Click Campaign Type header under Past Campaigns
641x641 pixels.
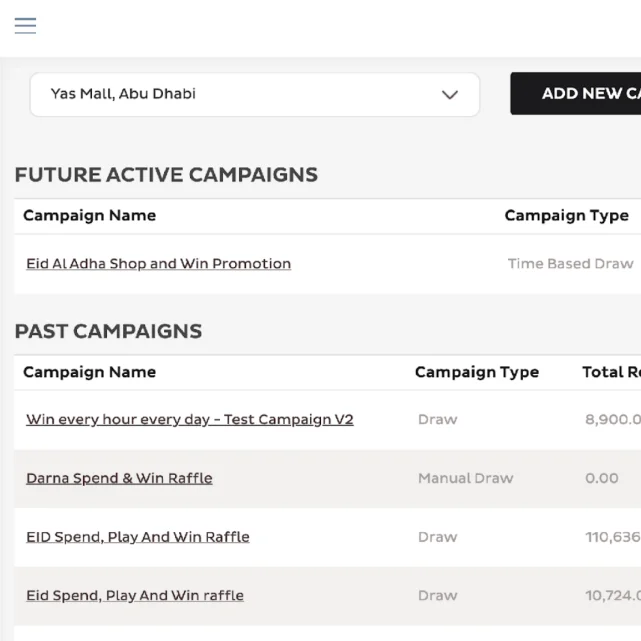[x=476, y=372]
